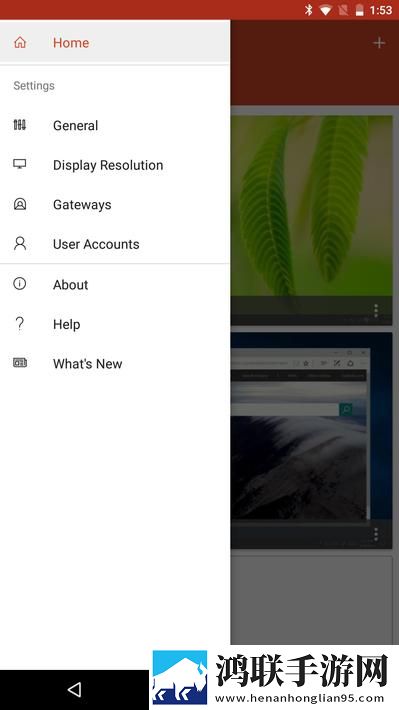Select the Gateways menu entry
The width and height of the screenshot is (399, 710).
click(x=115, y=205)
